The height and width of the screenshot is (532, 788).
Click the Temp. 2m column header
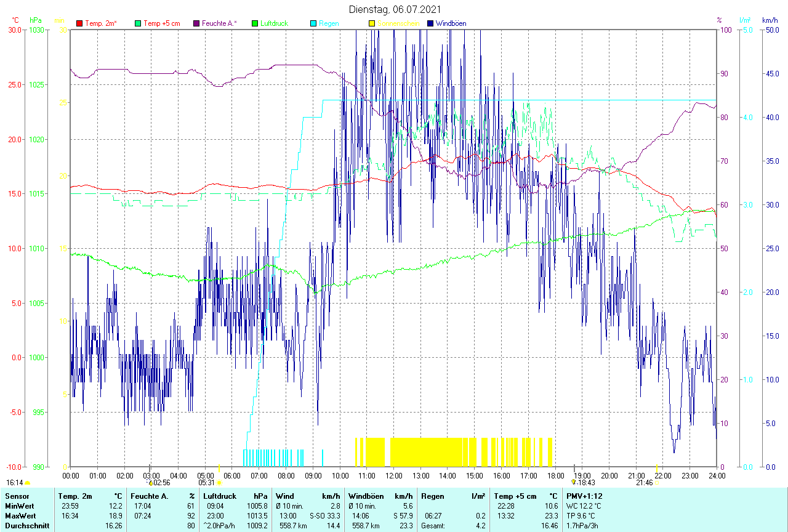(74, 496)
